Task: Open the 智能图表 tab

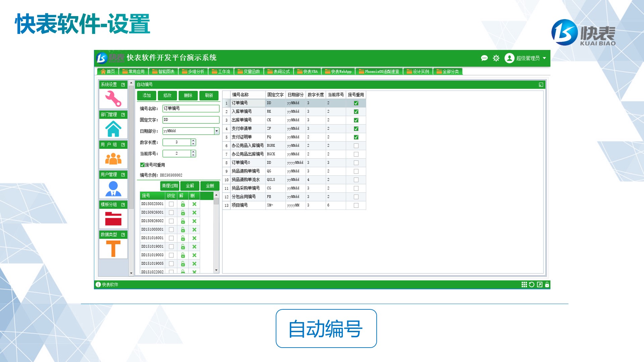Action: (x=163, y=71)
